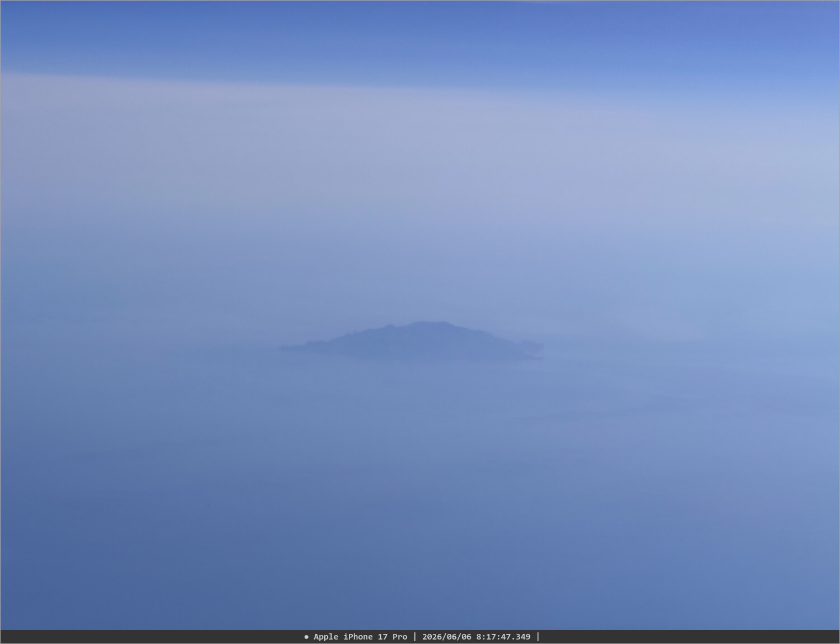
Task: Click the hazy island in the photo
Action: [412, 340]
